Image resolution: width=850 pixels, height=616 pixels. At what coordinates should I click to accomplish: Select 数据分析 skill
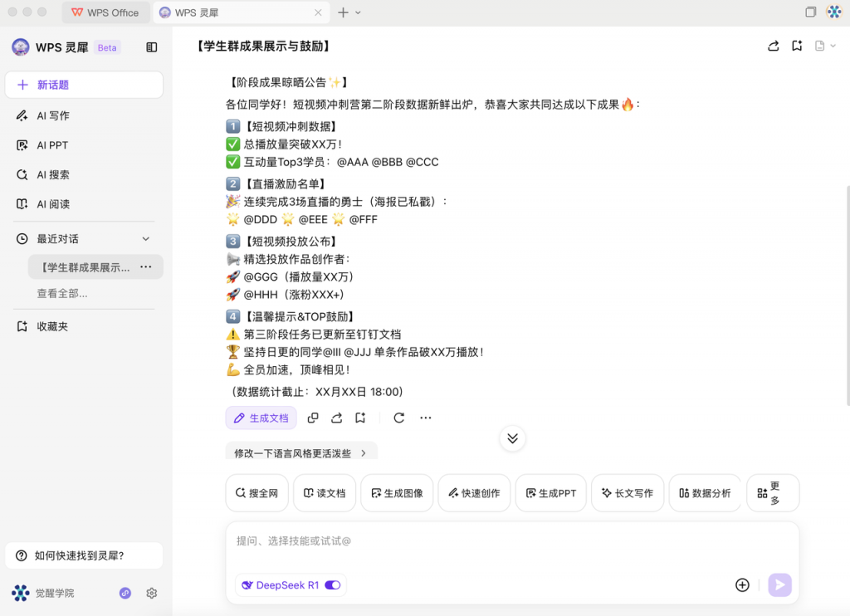706,493
